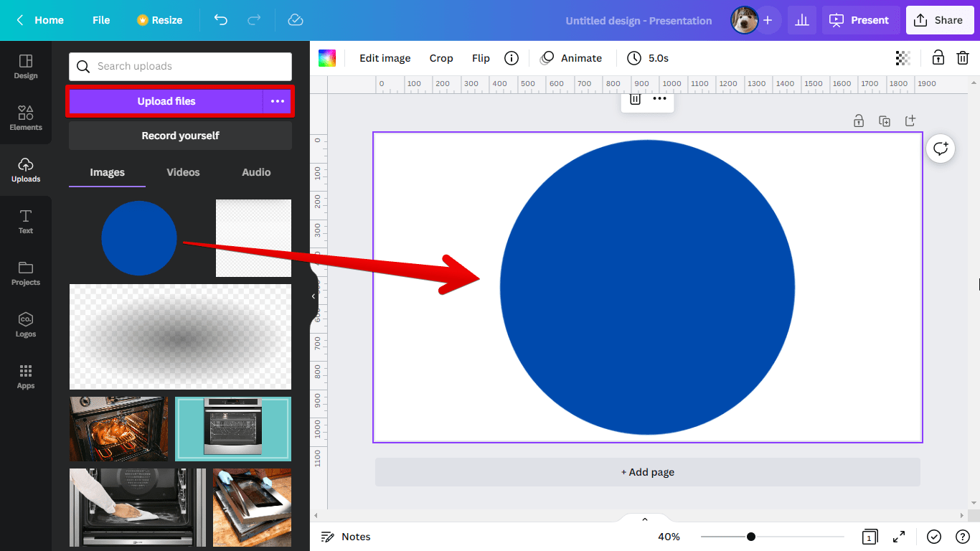Viewport: 980px width, 551px height.
Task: Open the comment bubble beside the canvas
Action: point(941,149)
